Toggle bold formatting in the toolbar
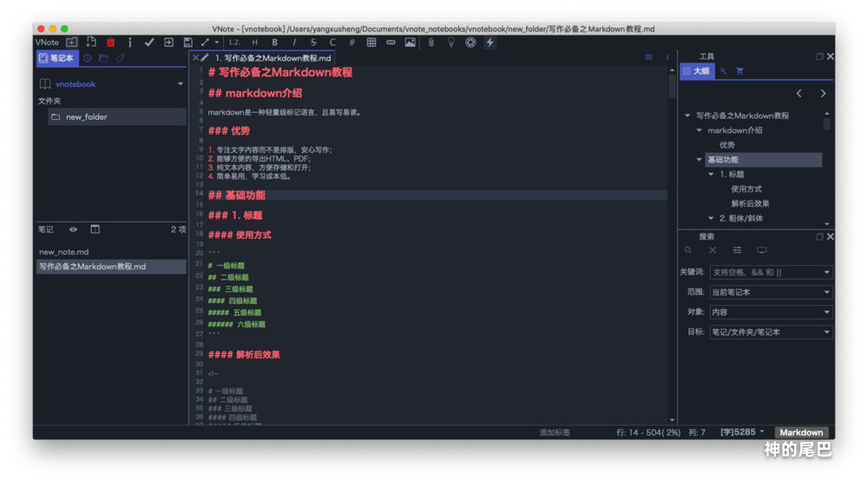Viewport: 868px width, 483px height. pyautogui.click(x=274, y=42)
